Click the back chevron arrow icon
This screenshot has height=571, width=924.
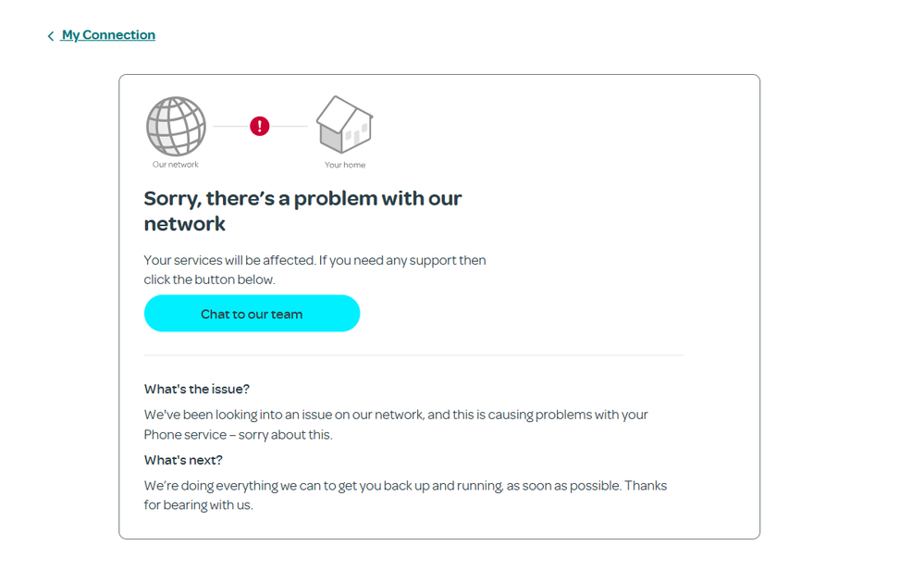pyautogui.click(x=51, y=36)
